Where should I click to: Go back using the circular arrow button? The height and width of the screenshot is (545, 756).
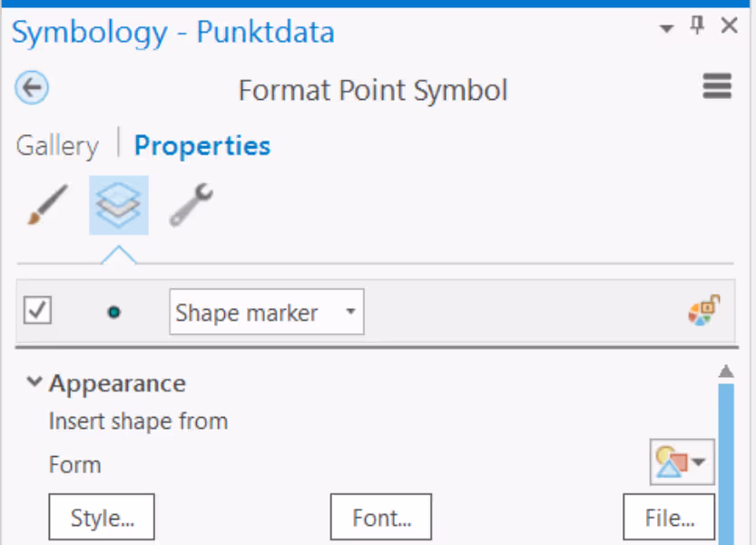[x=32, y=88]
